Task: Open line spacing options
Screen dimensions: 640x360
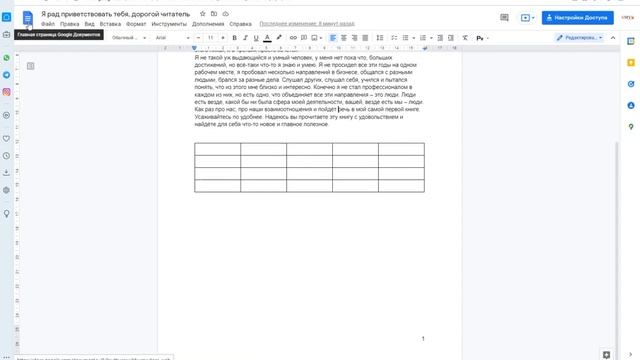Action: 380,38
